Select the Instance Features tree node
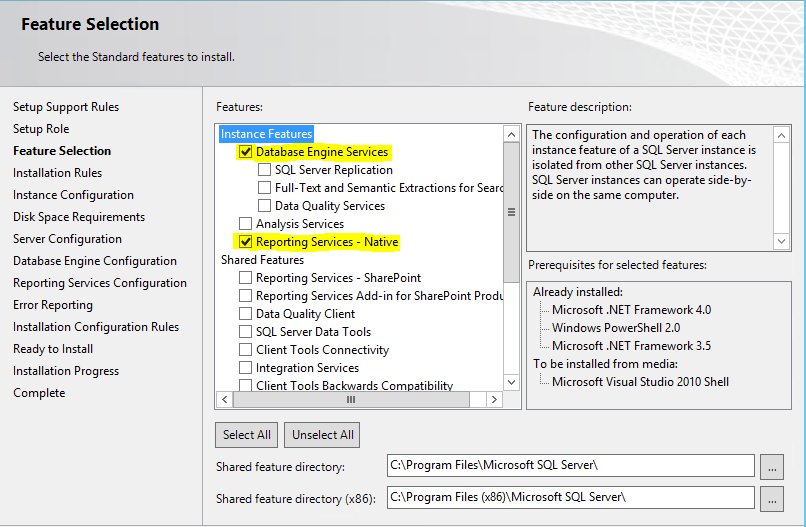 pyautogui.click(x=266, y=134)
